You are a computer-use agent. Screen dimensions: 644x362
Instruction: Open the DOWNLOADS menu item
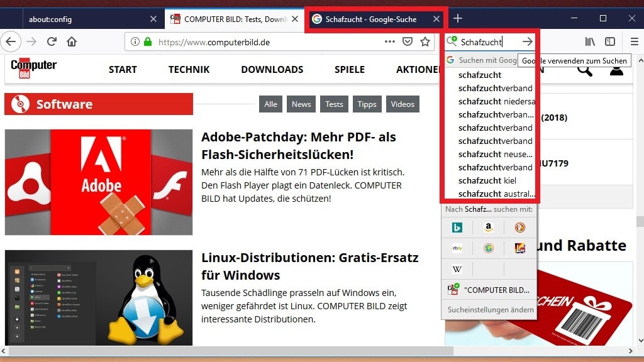click(272, 69)
